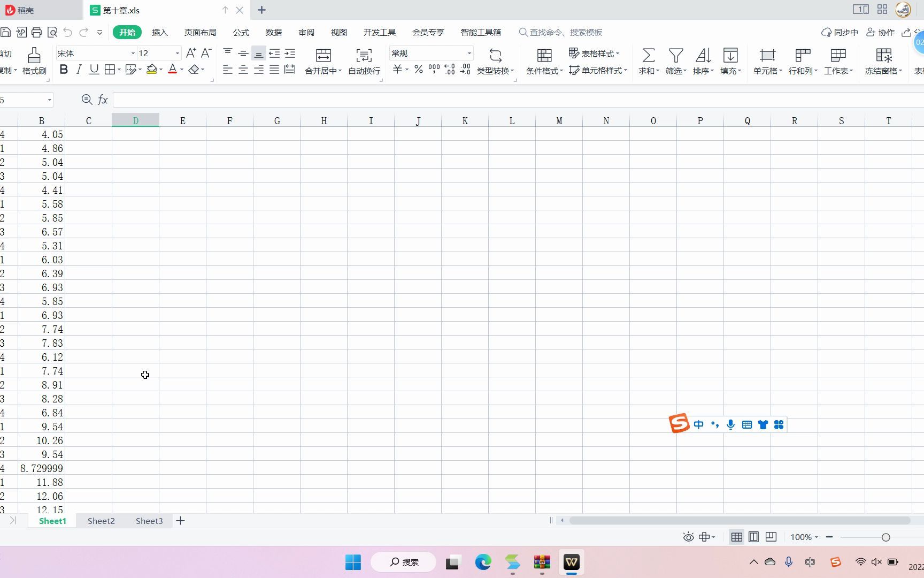Screen dimensions: 924x578
Task: Click the formula bar input
Action: [x=518, y=100]
